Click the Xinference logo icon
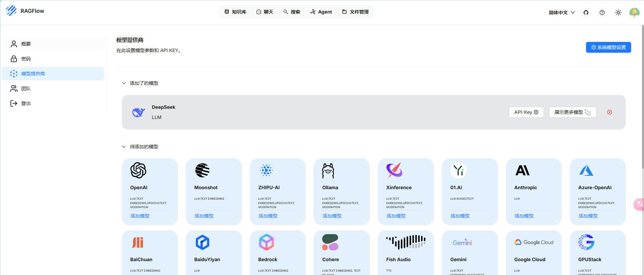 click(394, 170)
